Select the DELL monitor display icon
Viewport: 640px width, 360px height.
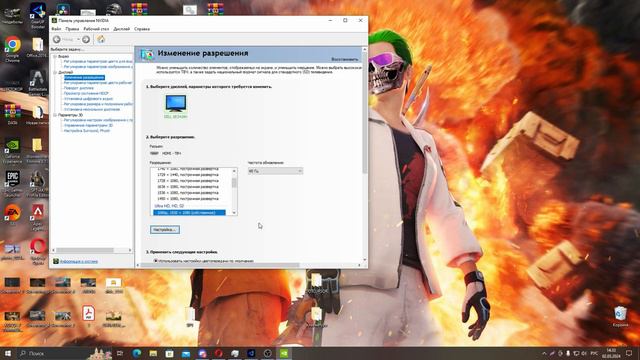point(176,103)
